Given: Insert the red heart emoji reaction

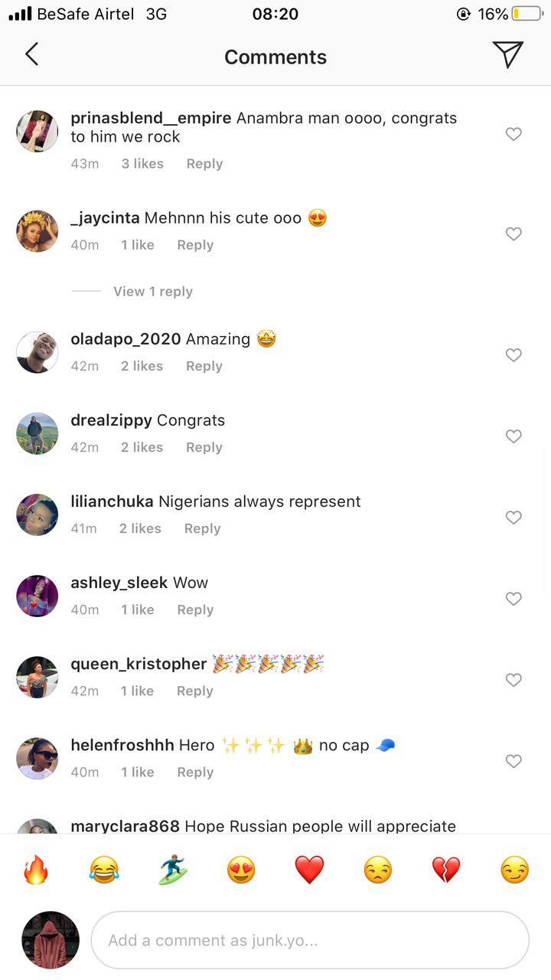Looking at the screenshot, I should coord(309,870).
